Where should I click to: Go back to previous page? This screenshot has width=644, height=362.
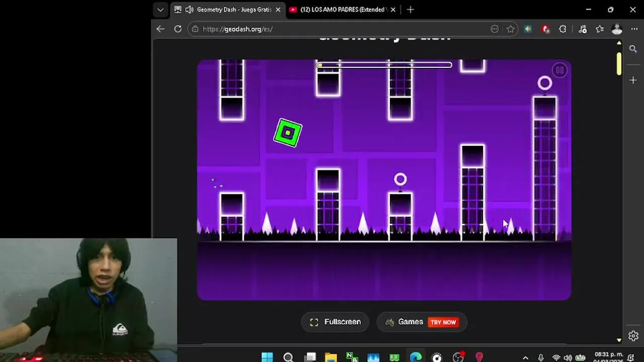click(x=160, y=29)
